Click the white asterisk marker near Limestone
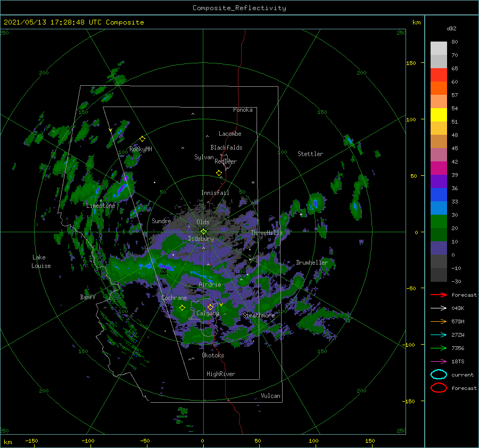This screenshot has height=448, width=479. [101, 201]
